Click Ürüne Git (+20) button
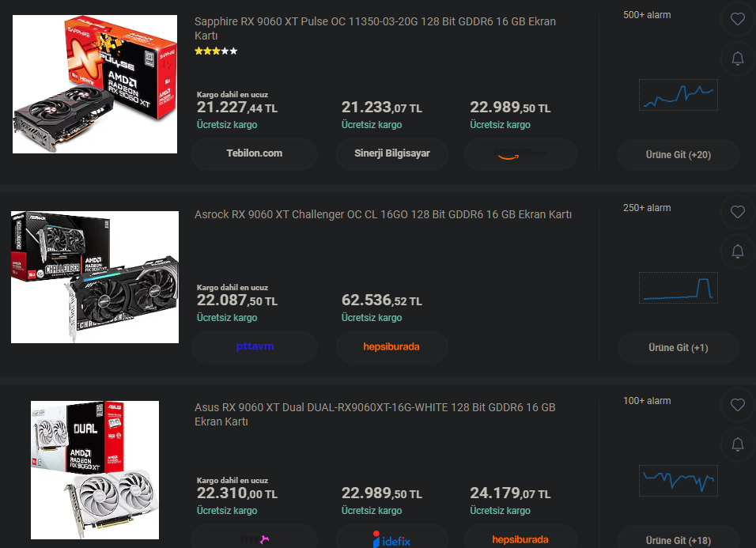This screenshot has height=548, width=756. [x=678, y=155]
